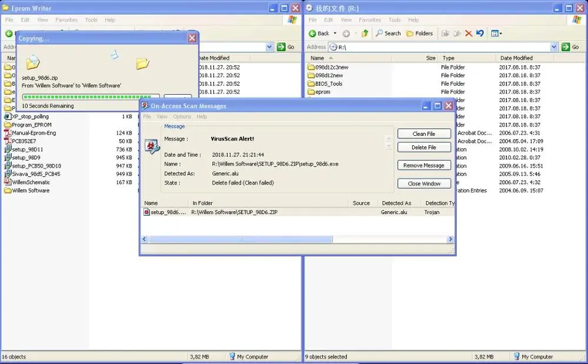
Task: Click Remove Message button
Action: (424, 165)
